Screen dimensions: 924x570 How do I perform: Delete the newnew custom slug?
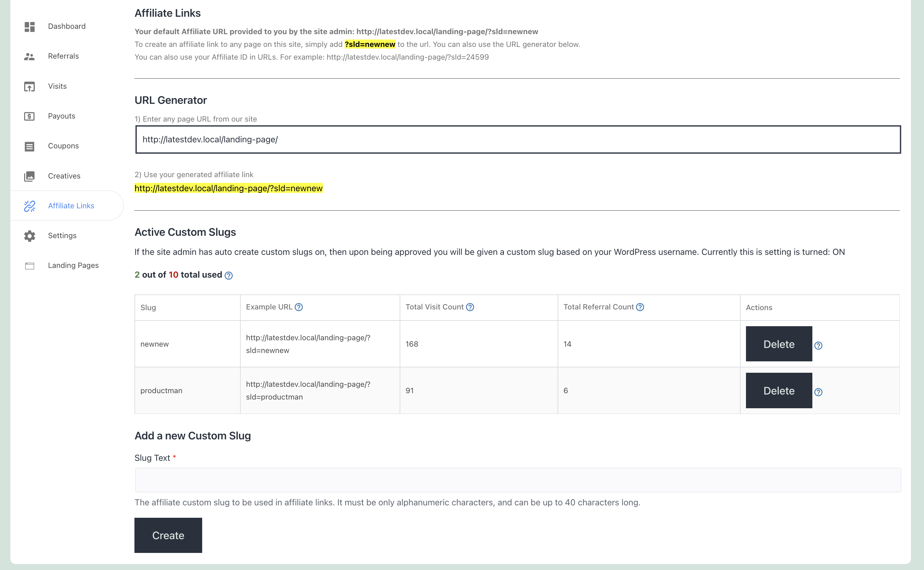tap(778, 344)
